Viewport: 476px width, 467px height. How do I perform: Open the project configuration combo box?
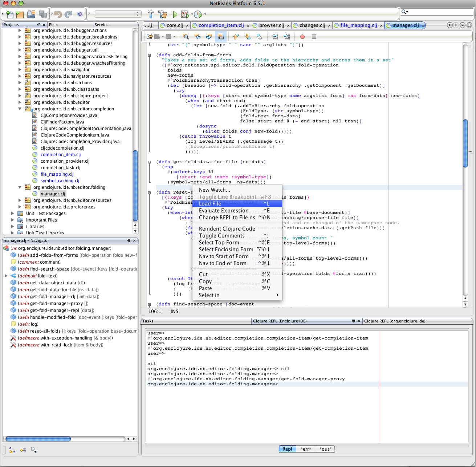coord(118,14)
